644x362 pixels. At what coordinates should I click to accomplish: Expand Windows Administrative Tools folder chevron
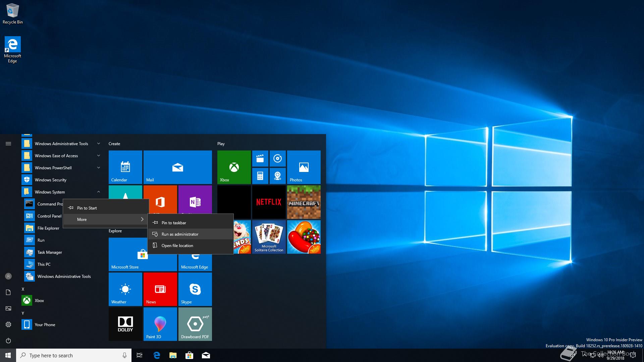pos(99,143)
